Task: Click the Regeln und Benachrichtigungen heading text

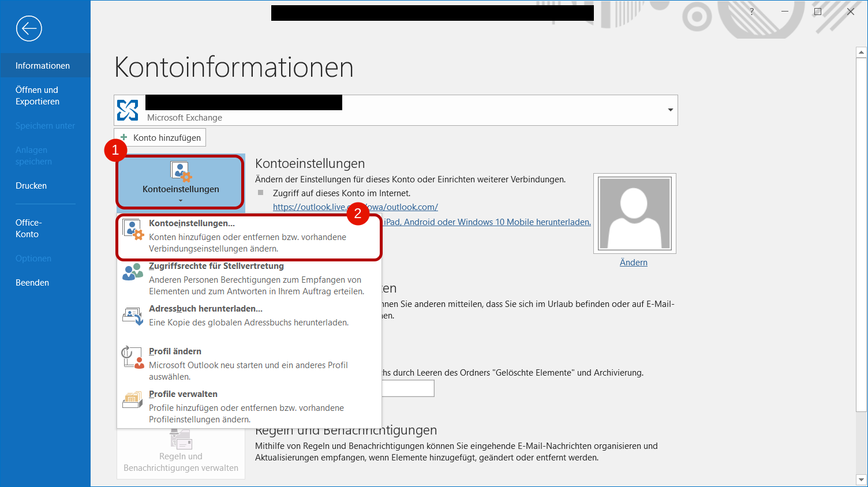Action: click(346, 430)
